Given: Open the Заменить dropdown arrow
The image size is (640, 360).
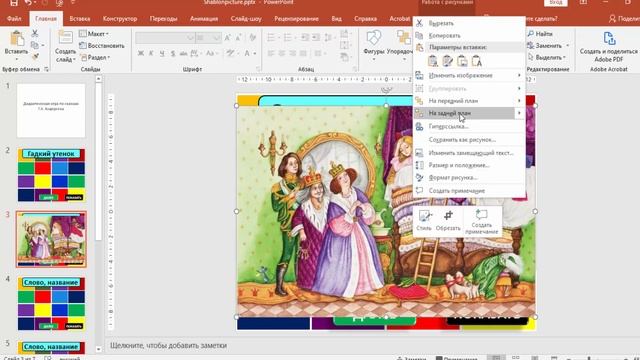Looking at the screenshot, I should [x=567, y=46].
